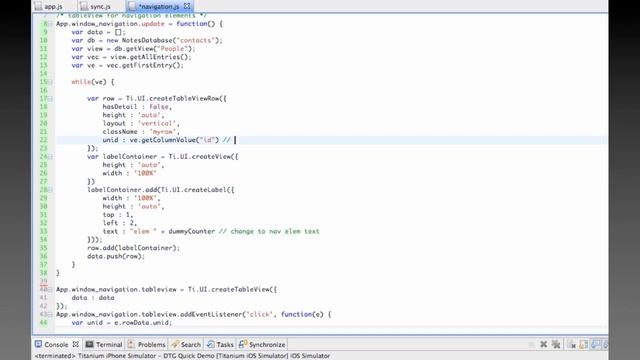Click the 'while' keyword on line 15
The width and height of the screenshot is (640, 360).
pos(81,82)
